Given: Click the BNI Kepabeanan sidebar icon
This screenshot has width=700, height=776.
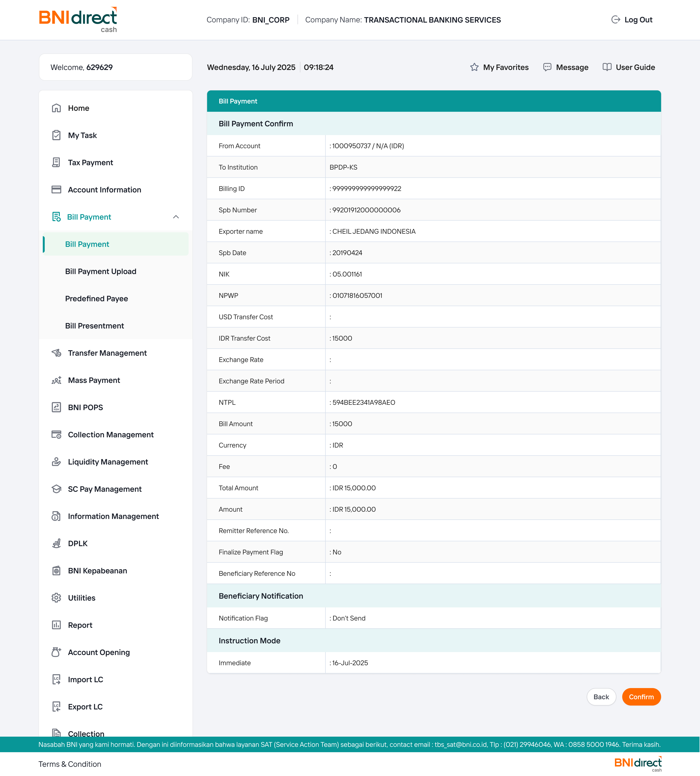Looking at the screenshot, I should click(x=56, y=571).
